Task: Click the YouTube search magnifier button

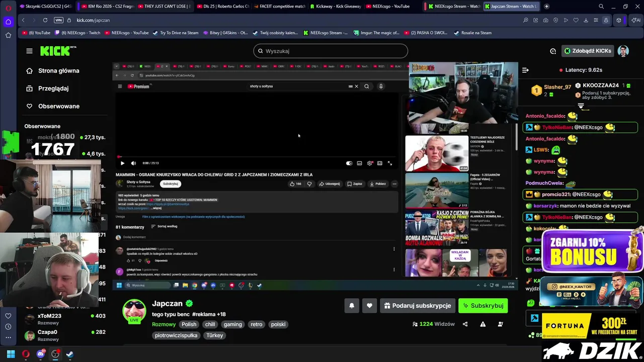Action: (x=367, y=86)
